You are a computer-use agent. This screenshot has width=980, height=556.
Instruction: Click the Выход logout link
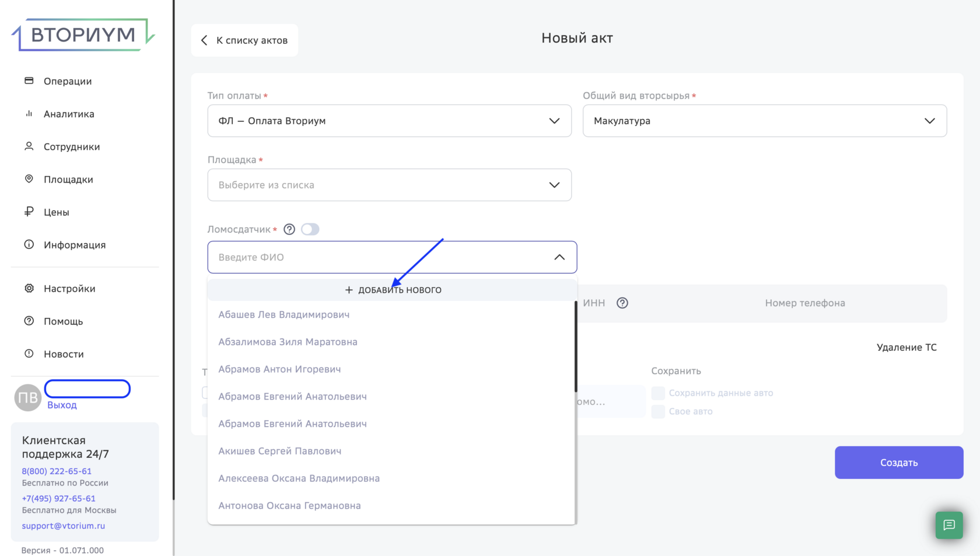(x=62, y=405)
